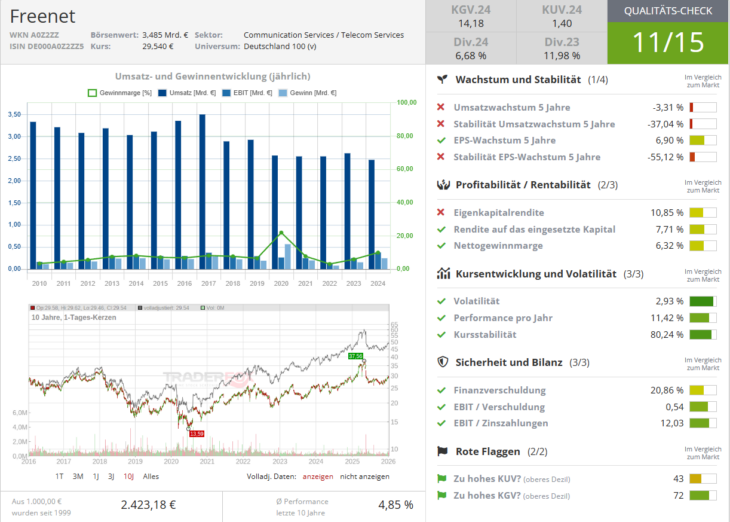Click the Sicherheit und Bilanz shield icon

coord(441,362)
